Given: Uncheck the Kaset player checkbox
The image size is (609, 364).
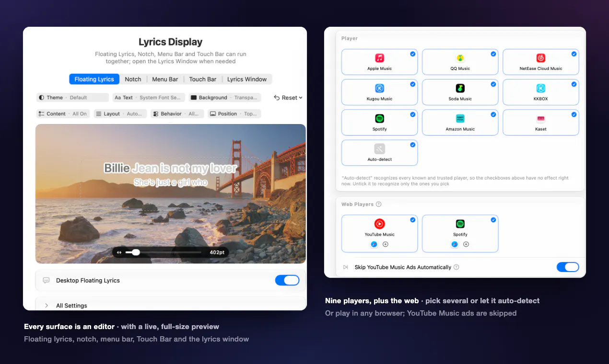Looking at the screenshot, I should pos(574,114).
